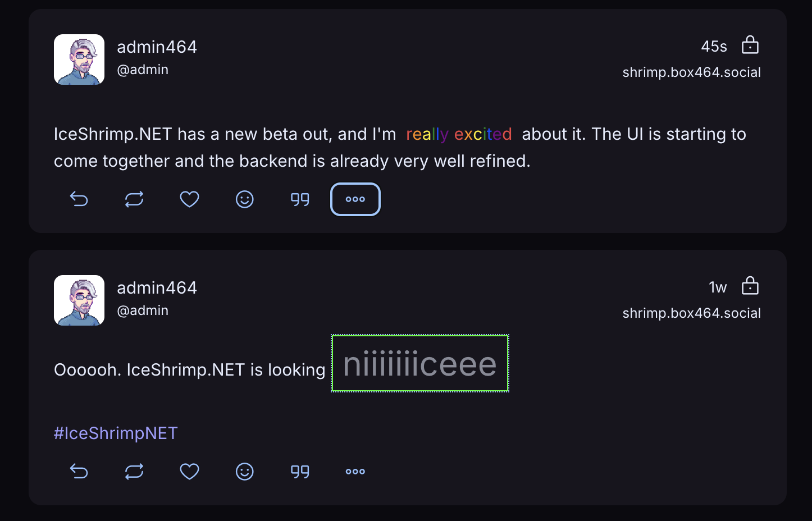The height and width of the screenshot is (521, 812).
Task: Quote the 'Oooooh' post
Action: pyautogui.click(x=300, y=472)
